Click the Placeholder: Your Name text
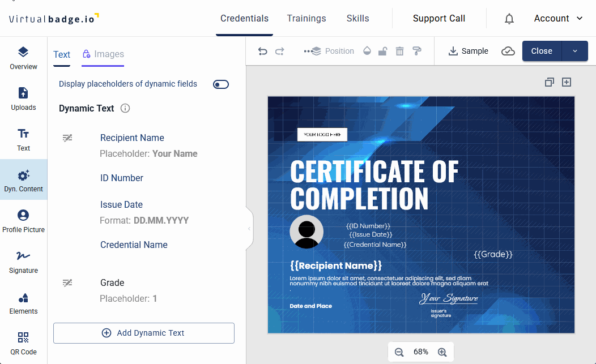Screen dimensions: 596x364 (148, 154)
